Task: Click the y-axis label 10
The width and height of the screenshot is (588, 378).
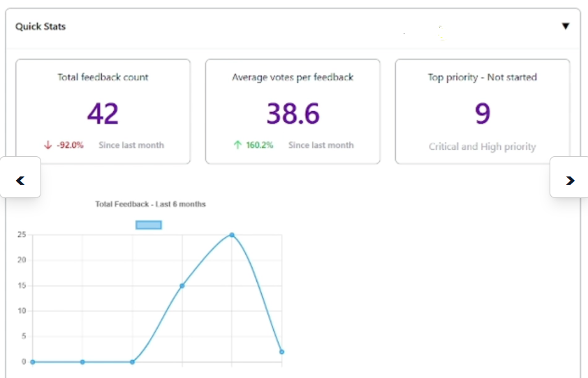Action: click(x=22, y=311)
